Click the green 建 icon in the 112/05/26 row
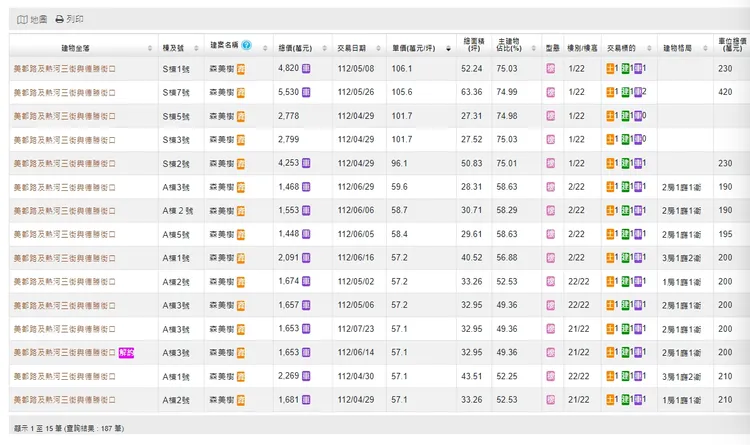This screenshot has width=750, height=445. 625,92
